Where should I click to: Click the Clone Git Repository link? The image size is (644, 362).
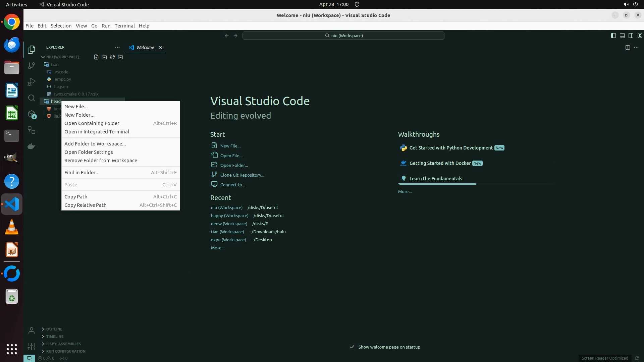tap(242, 175)
